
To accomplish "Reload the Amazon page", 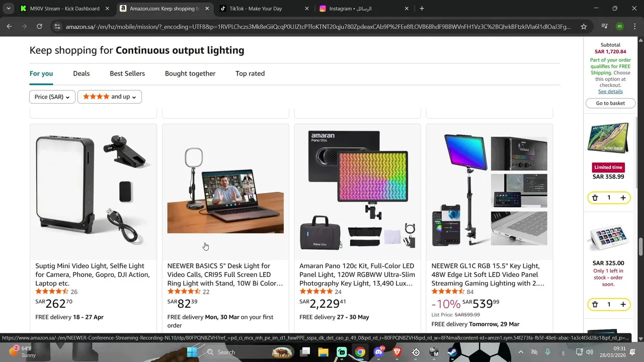I will coord(39,27).
